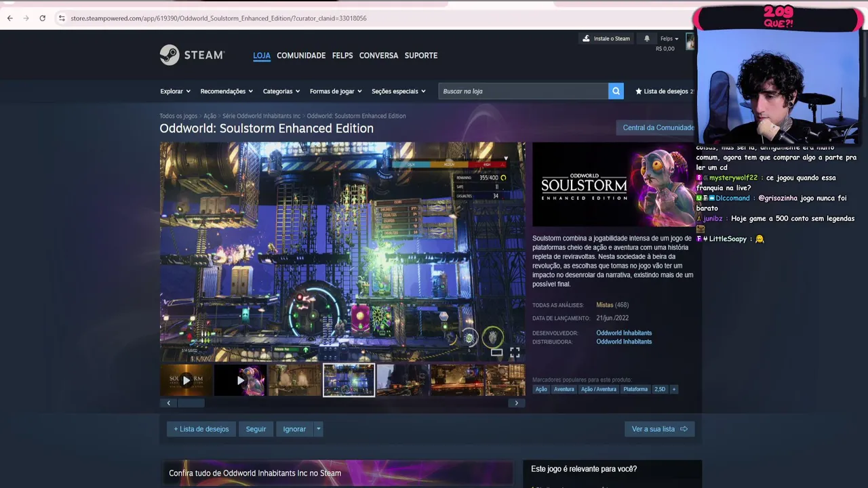Click the release date 21/jun./2022
This screenshot has width=868, height=488.
(612, 318)
